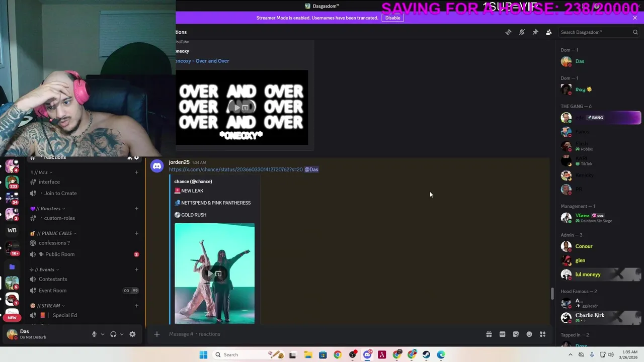Viewport: 644px width, 362px height.
Task: Open jorden25's username profile
Action: point(179,162)
